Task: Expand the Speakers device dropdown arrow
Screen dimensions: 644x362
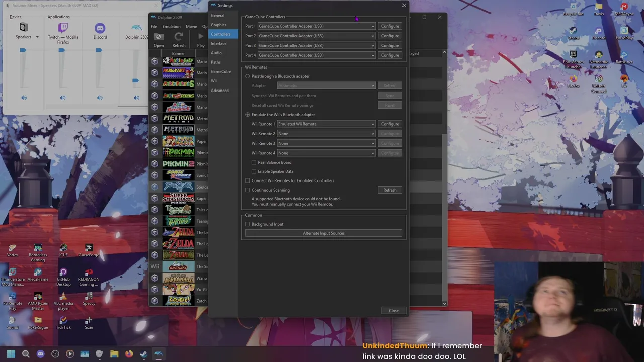Action: point(37,37)
